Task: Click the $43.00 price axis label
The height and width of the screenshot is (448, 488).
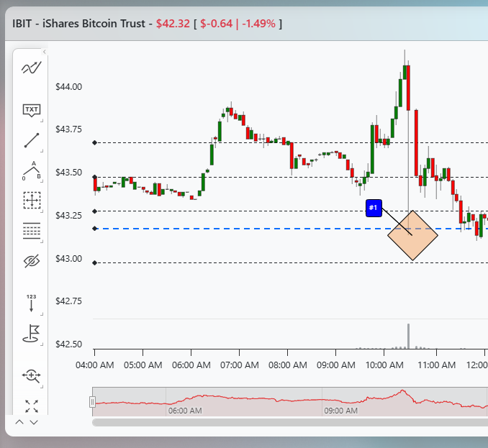Action: coord(69,259)
